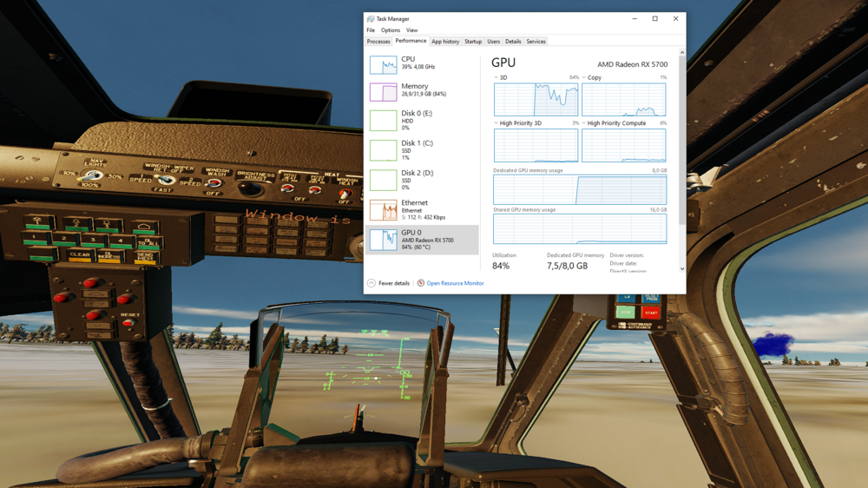Click the Shared GPU memory usage graph
868x488 pixels.
(580, 228)
